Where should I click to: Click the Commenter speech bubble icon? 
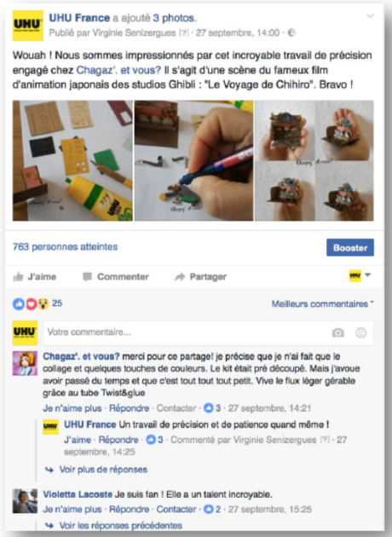pos(87,277)
